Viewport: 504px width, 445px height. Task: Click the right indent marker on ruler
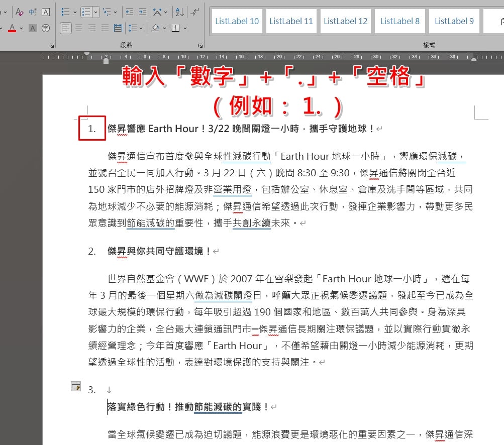[474, 59]
